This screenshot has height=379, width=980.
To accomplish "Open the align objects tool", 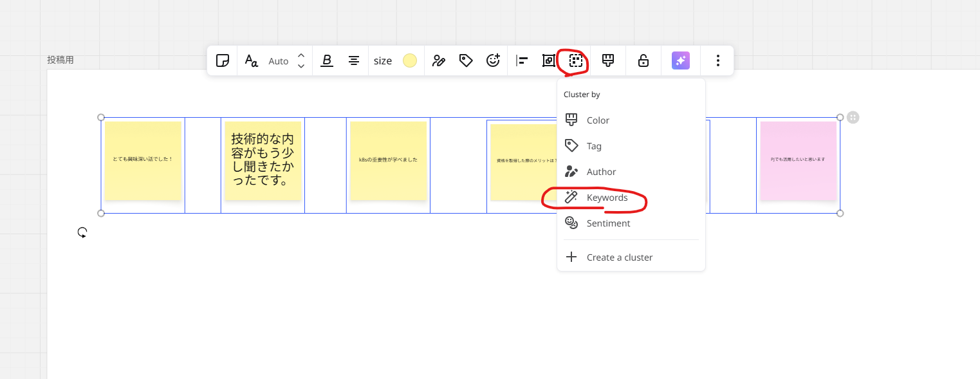I will pyautogui.click(x=522, y=60).
